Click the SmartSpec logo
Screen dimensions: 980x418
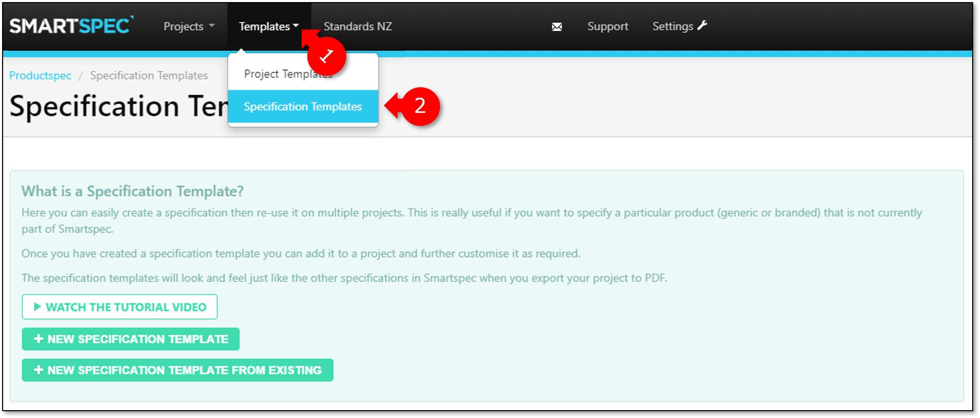(x=71, y=26)
